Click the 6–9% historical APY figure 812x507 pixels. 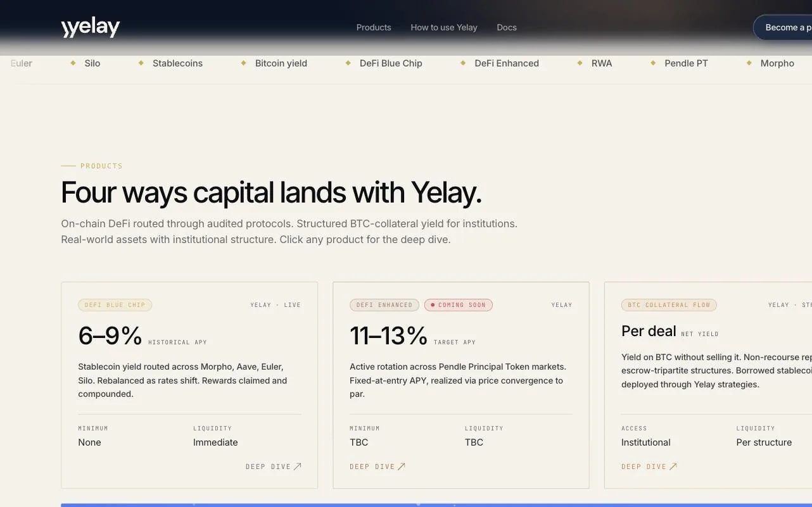pyautogui.click(x=110, y=335)
